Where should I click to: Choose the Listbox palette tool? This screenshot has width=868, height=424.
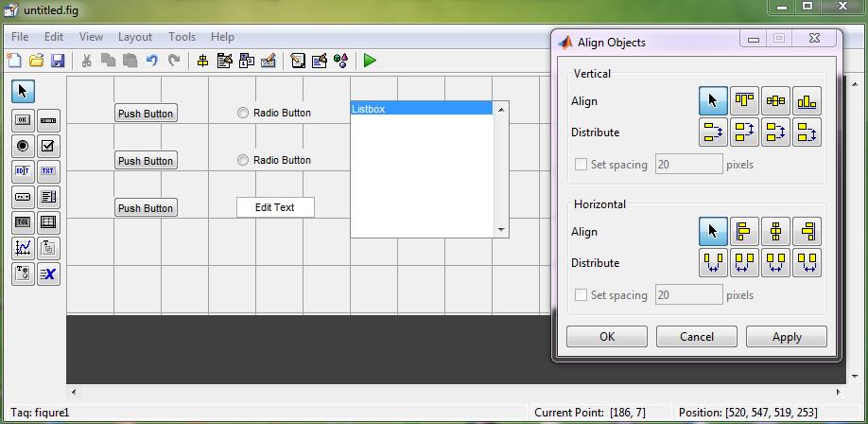tap(48, 197)
